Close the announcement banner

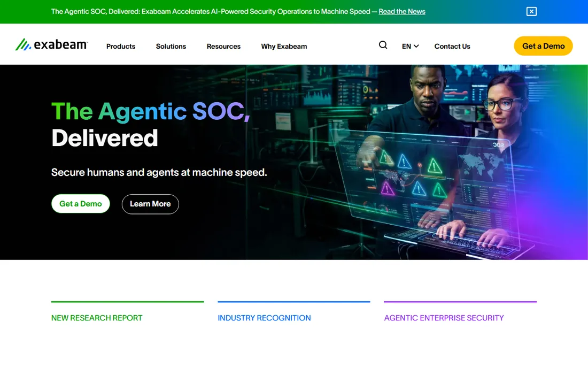(531, 12)
